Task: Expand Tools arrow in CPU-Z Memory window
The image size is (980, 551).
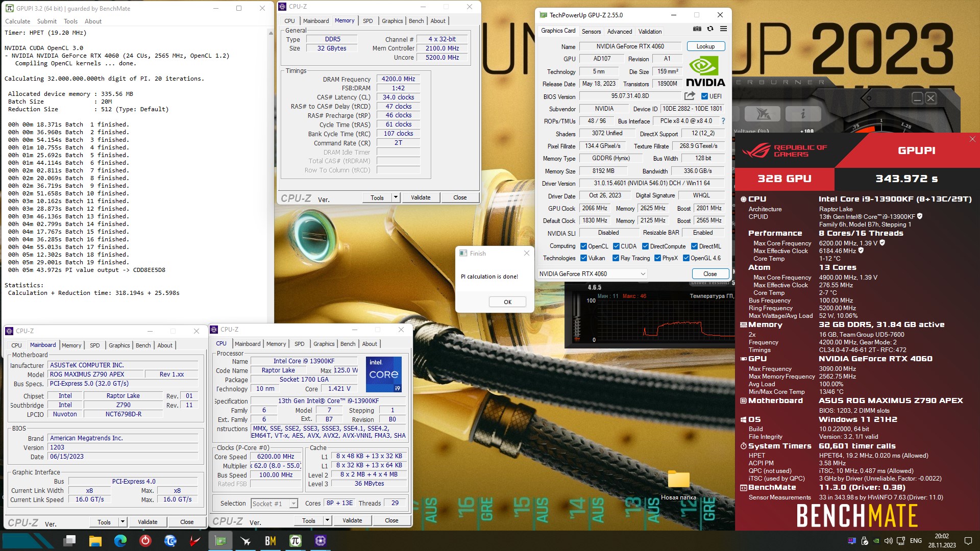Action: pyautogui.click(x=396, y=197)
